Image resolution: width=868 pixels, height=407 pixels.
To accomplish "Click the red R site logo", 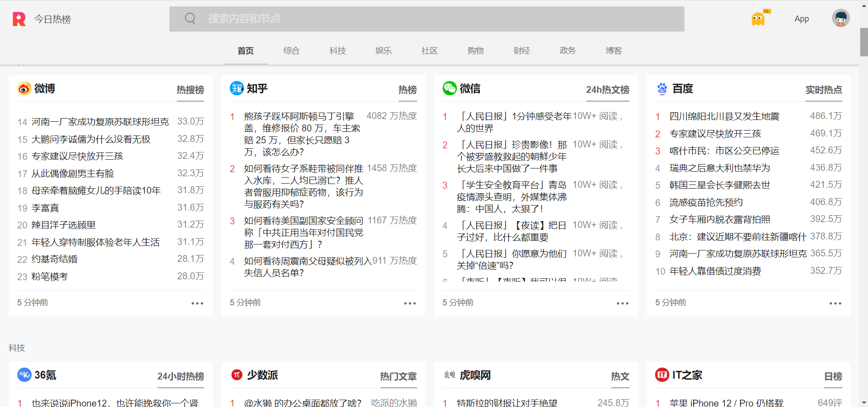I will [19, 19].
